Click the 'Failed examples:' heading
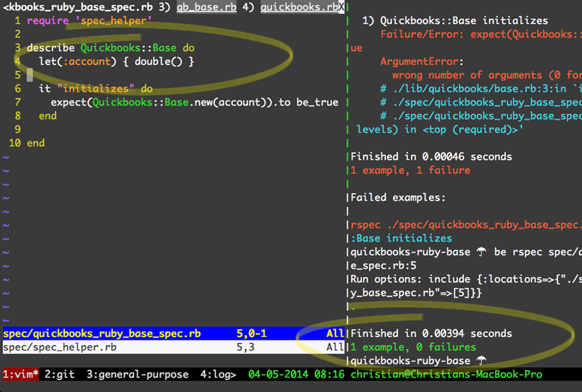Screen dimensions: 582x392 (x=398, y=198)
